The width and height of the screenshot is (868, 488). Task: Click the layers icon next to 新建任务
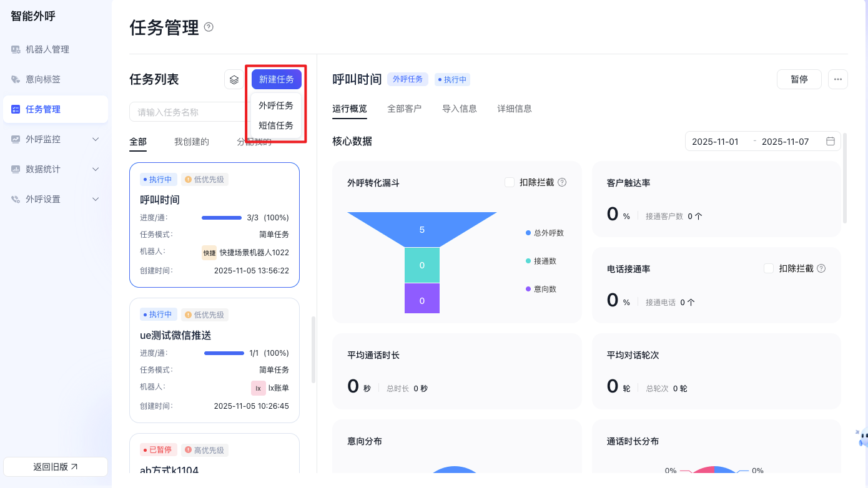click(234, 79)
